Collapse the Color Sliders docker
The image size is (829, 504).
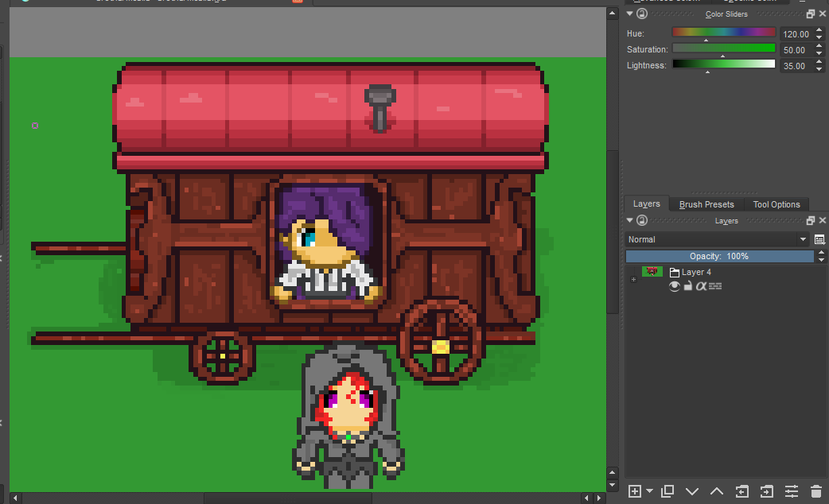pyautogui.click(x=629, y=14)
